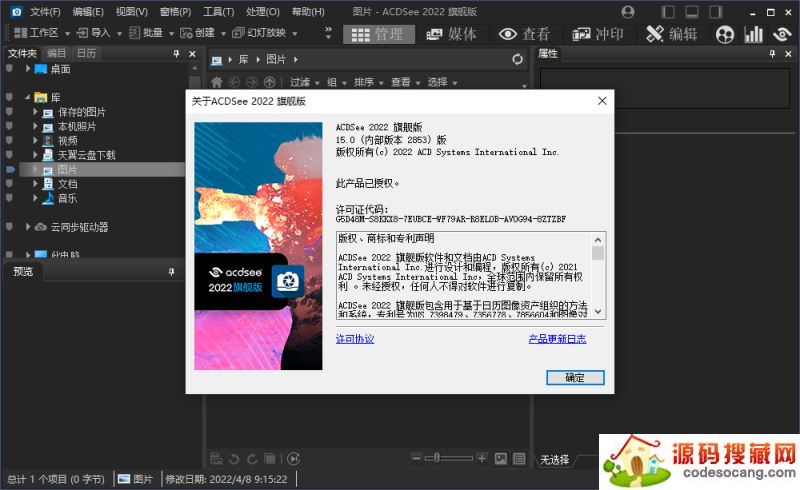Select 本机照片 folder
This screenshot has height=490, width=800.
pyautogui.click(x=77, y=127)
